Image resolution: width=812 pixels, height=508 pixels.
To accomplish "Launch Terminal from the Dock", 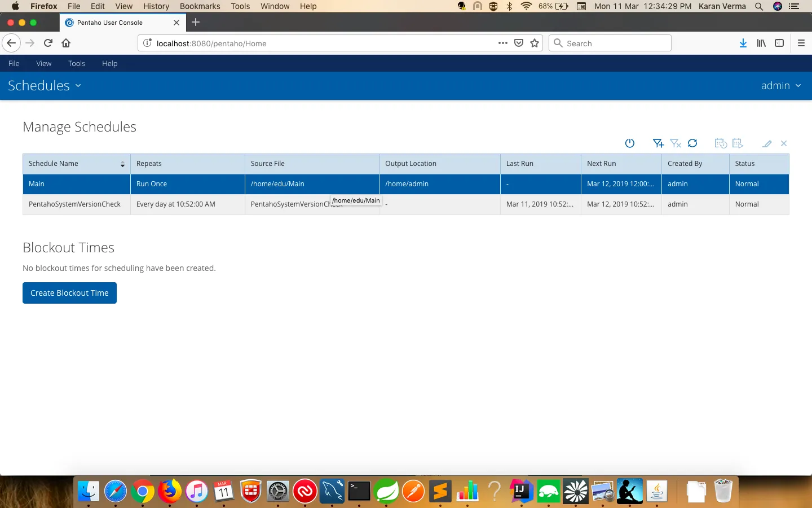I will [359, 492].
